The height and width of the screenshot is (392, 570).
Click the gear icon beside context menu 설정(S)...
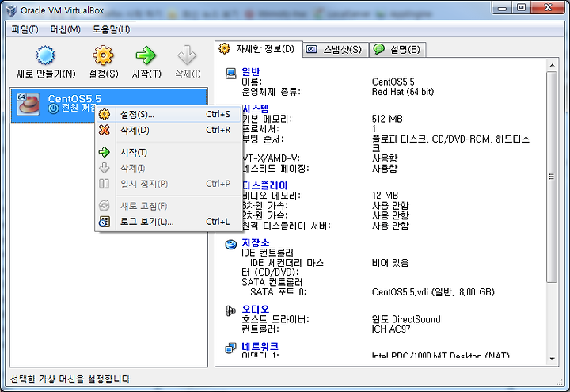[104, 115]
